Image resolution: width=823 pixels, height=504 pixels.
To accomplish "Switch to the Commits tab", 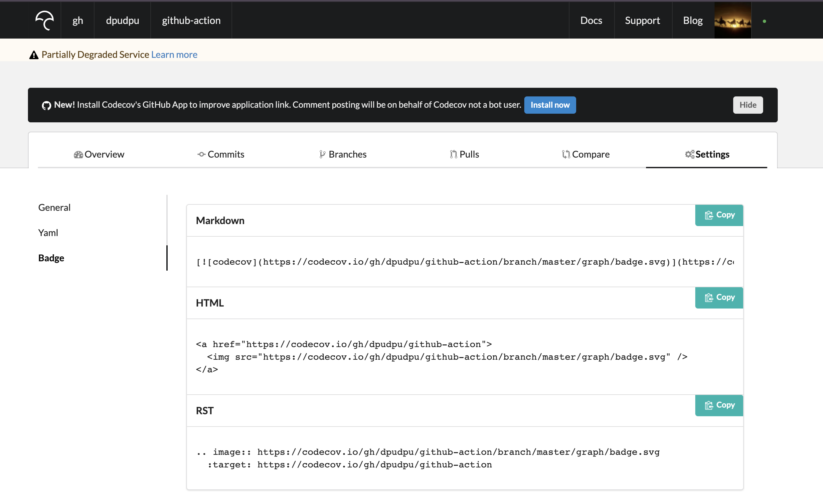I will coord(221,154).
